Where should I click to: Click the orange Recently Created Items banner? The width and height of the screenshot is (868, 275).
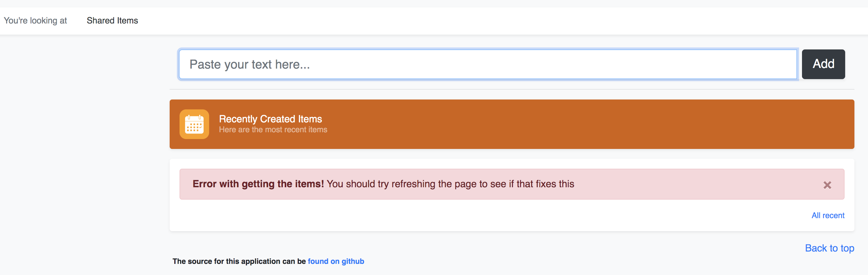pyautogui.click(x=512, y=124)
